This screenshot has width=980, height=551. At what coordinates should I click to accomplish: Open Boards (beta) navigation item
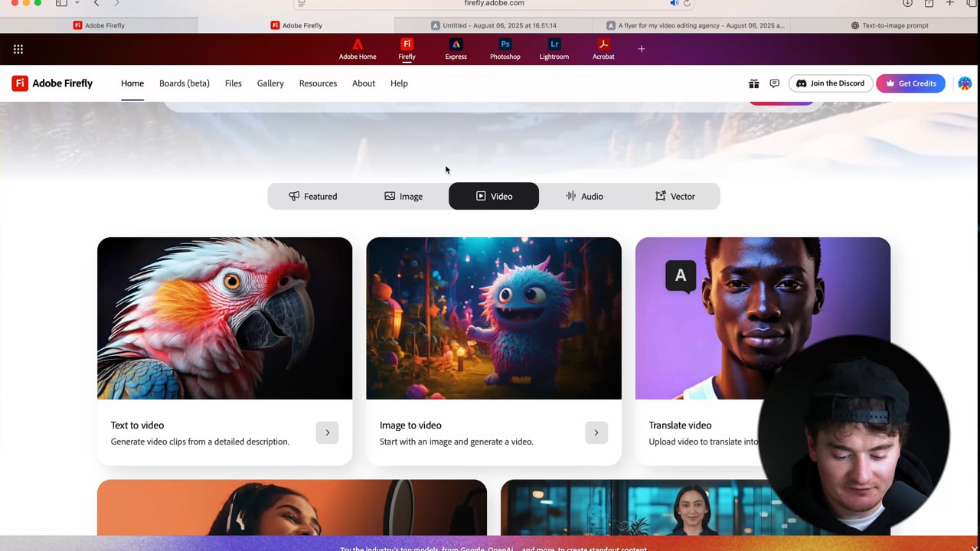(185, 83)
